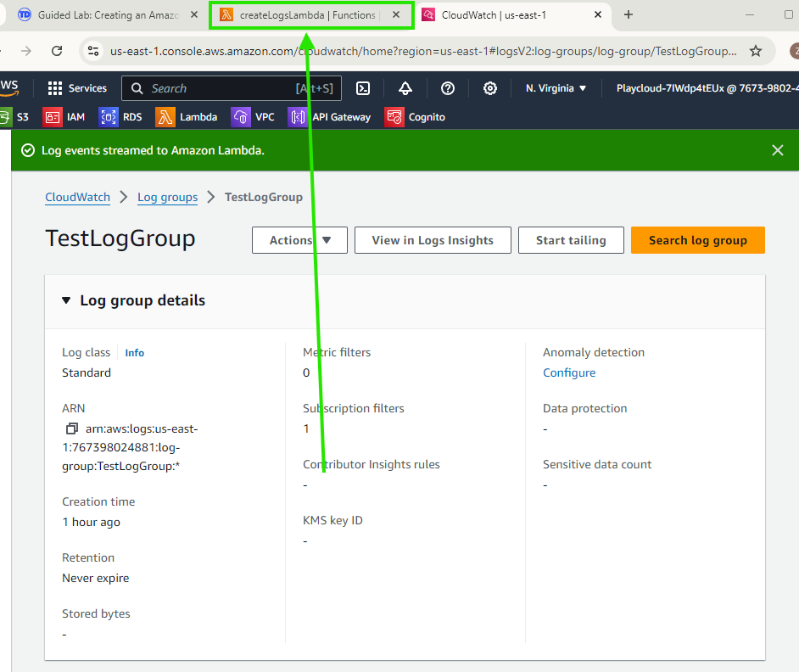Dismiss the green success banner
Screen dimensions: 799x672
pyautogui.click(x=778, y=150)
